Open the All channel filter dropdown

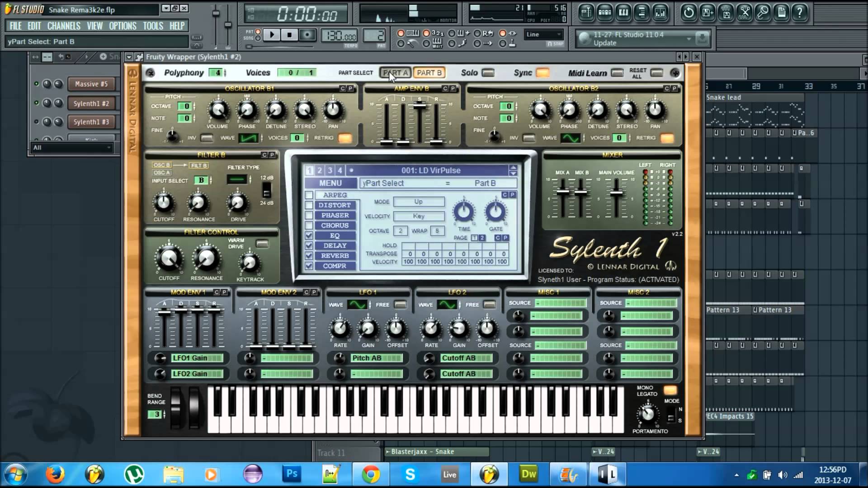pyautogui.click(x=71, y=147)
